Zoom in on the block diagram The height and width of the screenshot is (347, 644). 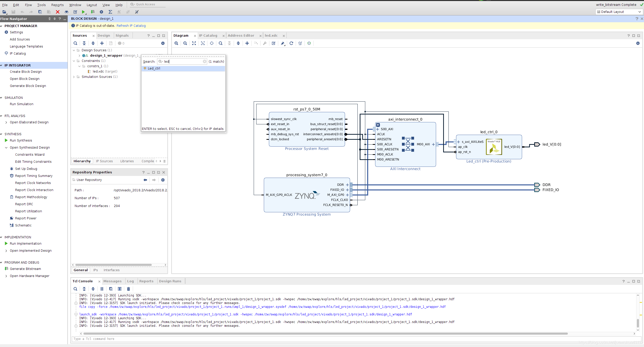pyautogui.click(x=176, y=43)
